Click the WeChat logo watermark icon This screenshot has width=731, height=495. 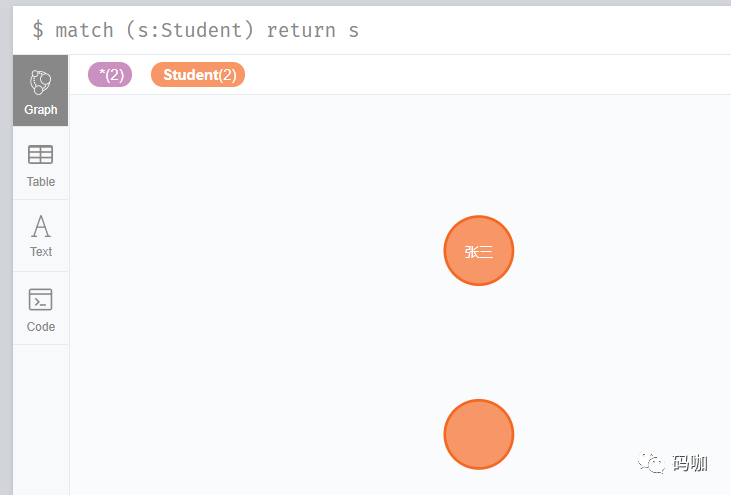tap(651, 462)
